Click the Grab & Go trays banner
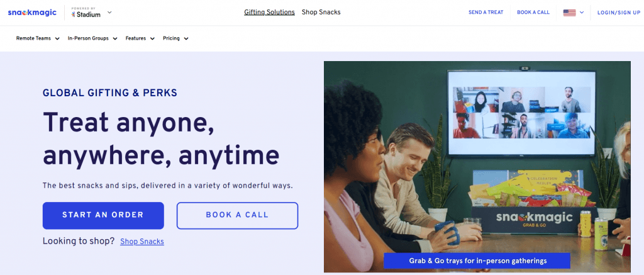The image size is (644, 275). pyautogui.click(x=478, y=261)
